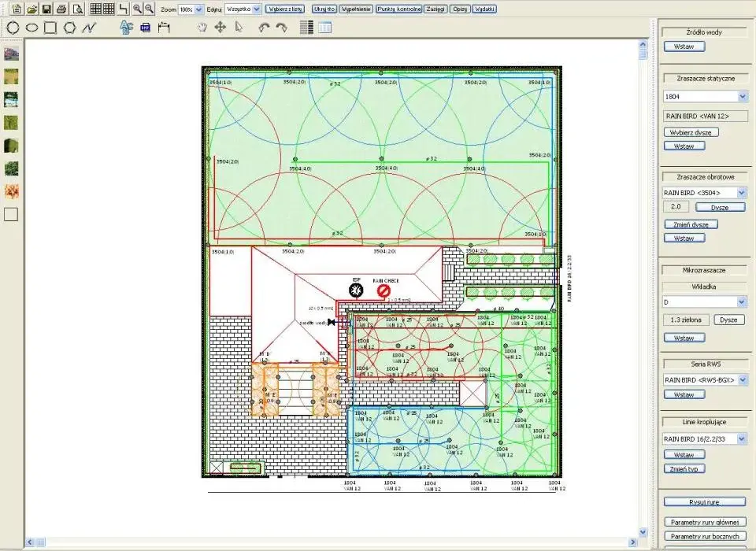Activate the hand pan tool

(202, 28)
